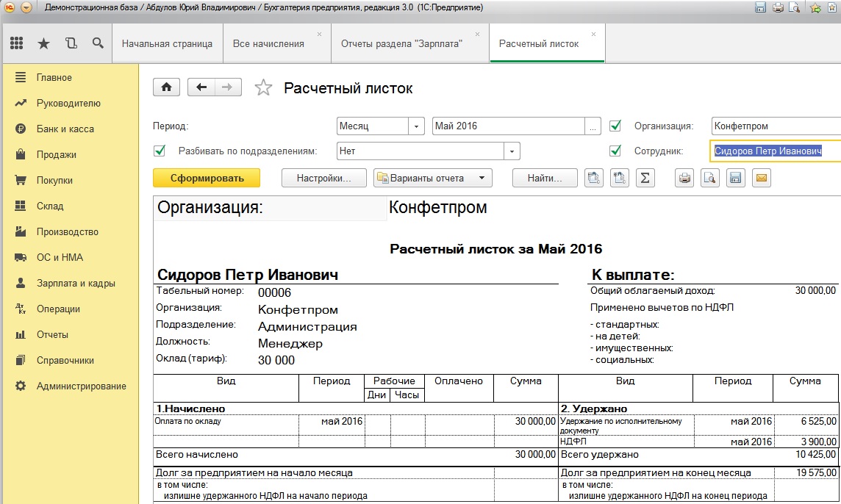This screenshot has height=504, width=841.
Task: Navigate back with the left arrow button
Action: [201, 87]
